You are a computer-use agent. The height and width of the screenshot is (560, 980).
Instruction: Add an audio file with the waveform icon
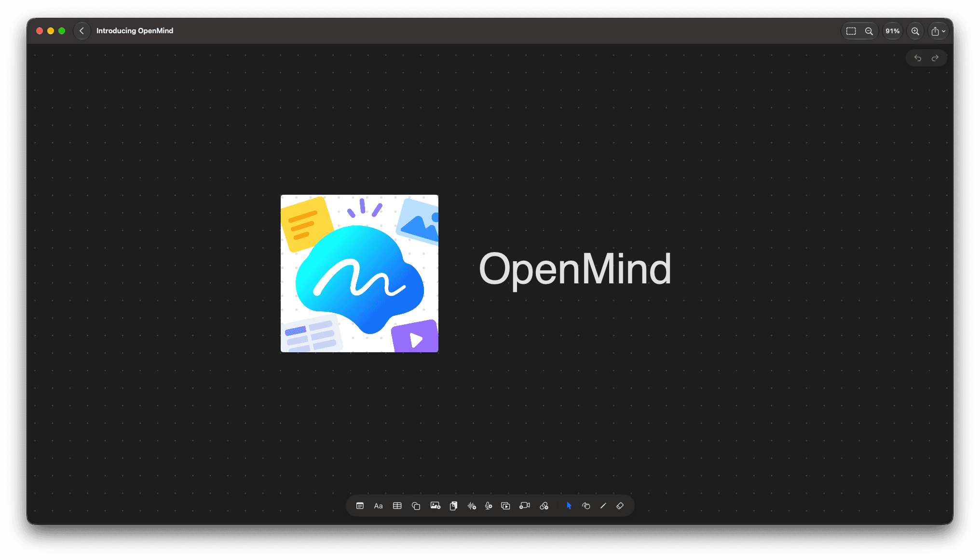pyautogui.click(x=472, y=506)
